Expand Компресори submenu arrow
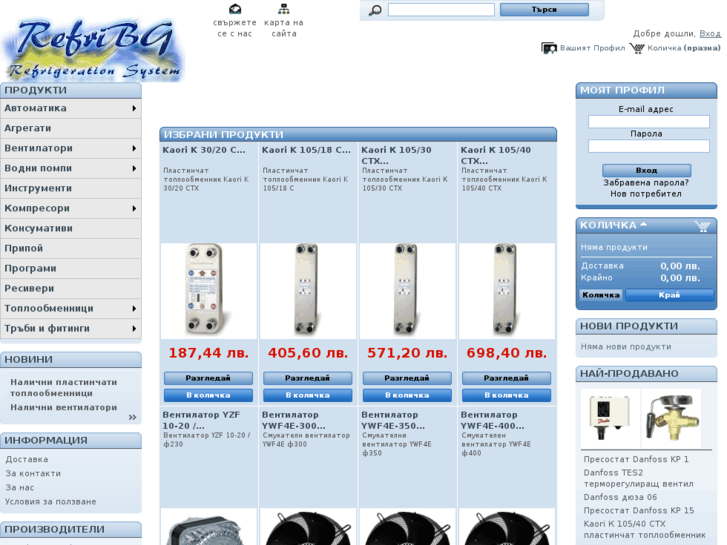Image resolution: width=727 pixels, height=545 pixels. pyautogui.click(x=134, y=208)
